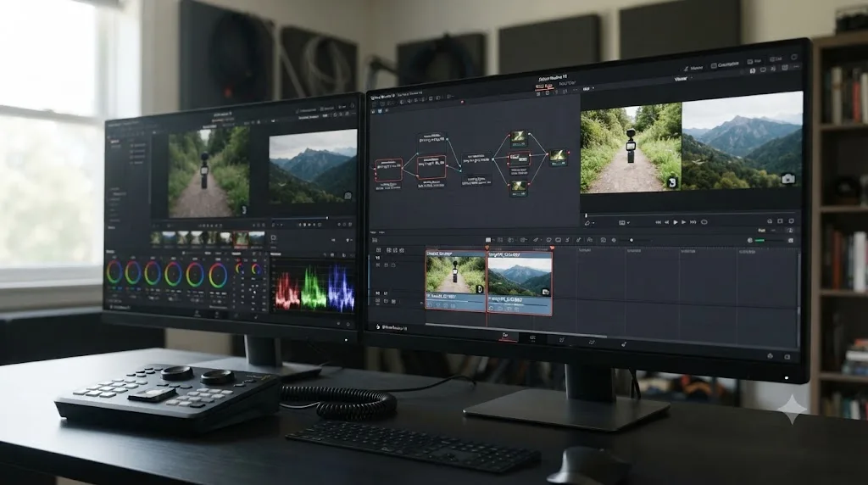The image size is (868, 485).
Task: Select top thumbnail node in node graph
Action: click(518, 137)
